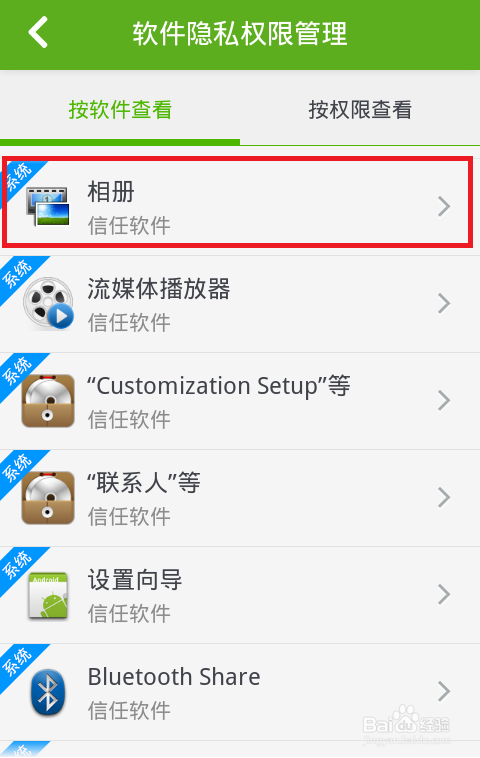The image size is (480, 758).
Task: Select the 流媒体播放器 film reel icon
Action: pyautogui.click(x=48, y=303)
